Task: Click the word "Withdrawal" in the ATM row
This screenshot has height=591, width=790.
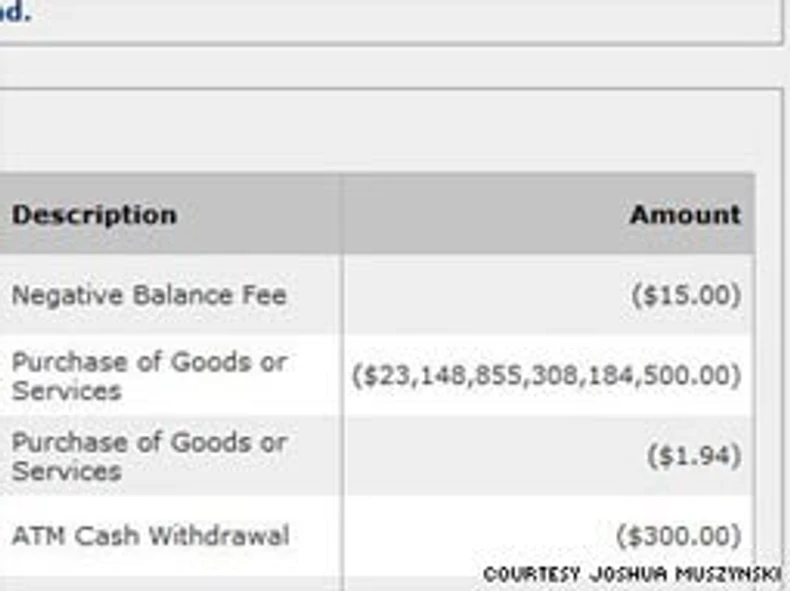Action: pyautogui.click(x=230, y=535)
